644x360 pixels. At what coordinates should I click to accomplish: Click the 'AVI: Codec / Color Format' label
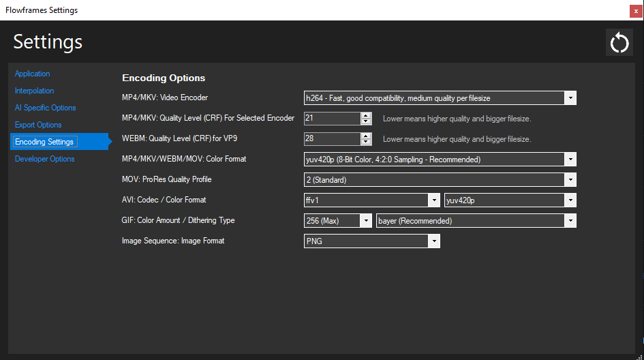coord(164,200)
